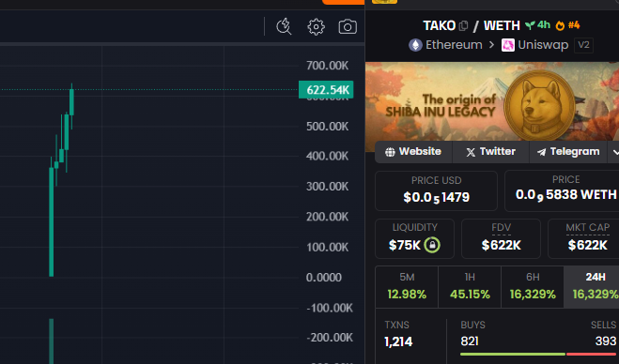The height and width of the screenshot is (364, 619).
Task: Take a chart snapshot with camera icon
Action: click(348, 27)
